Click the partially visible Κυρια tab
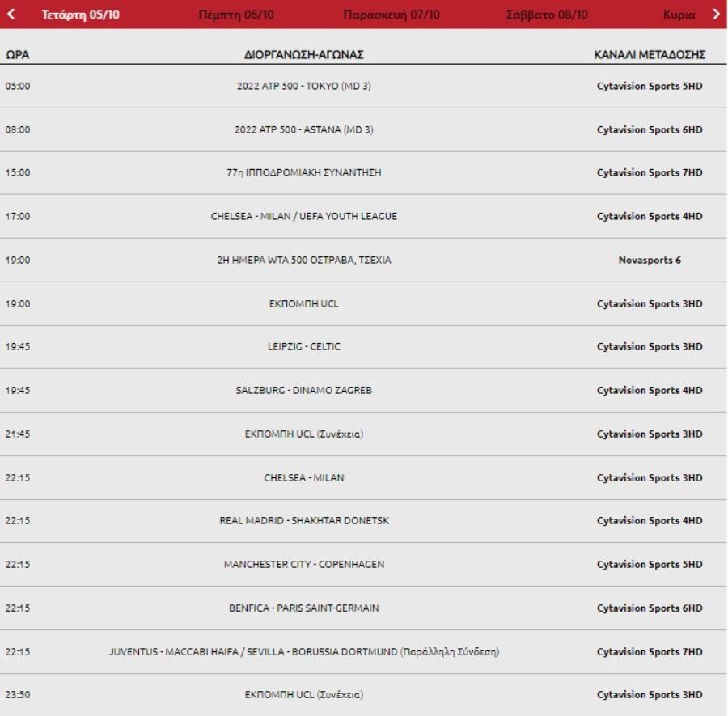 (x=679, y=15)
